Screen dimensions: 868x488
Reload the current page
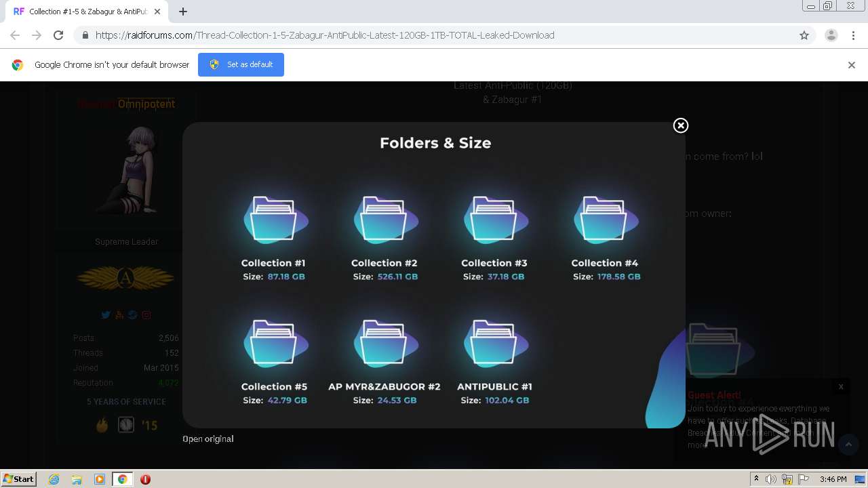pyautogui.click(x=58, y=35)
